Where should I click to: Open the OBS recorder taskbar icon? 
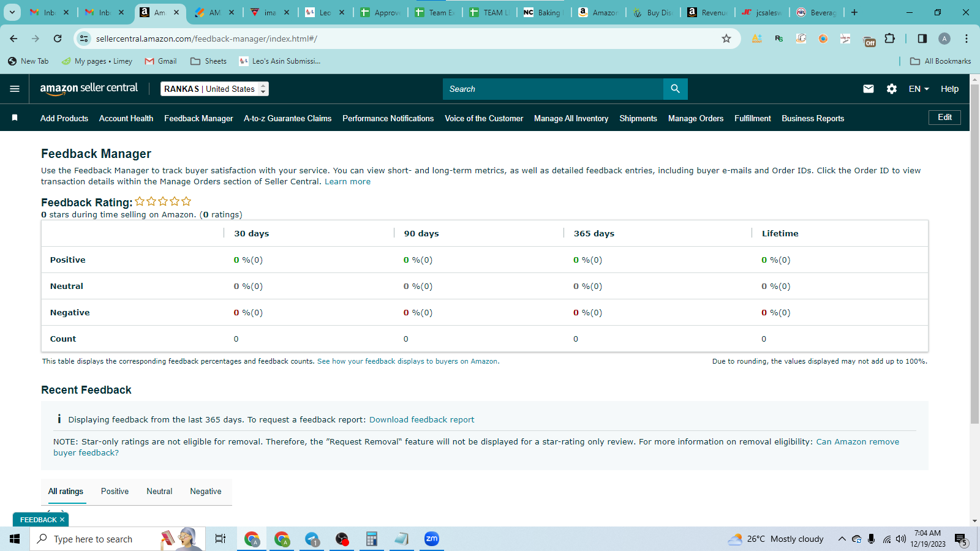342,539
